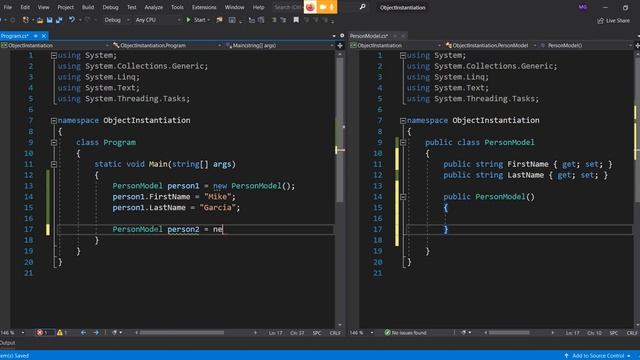Collapse using directives in PersonModel.cs

pyautogui.click(x=402, y=56)
